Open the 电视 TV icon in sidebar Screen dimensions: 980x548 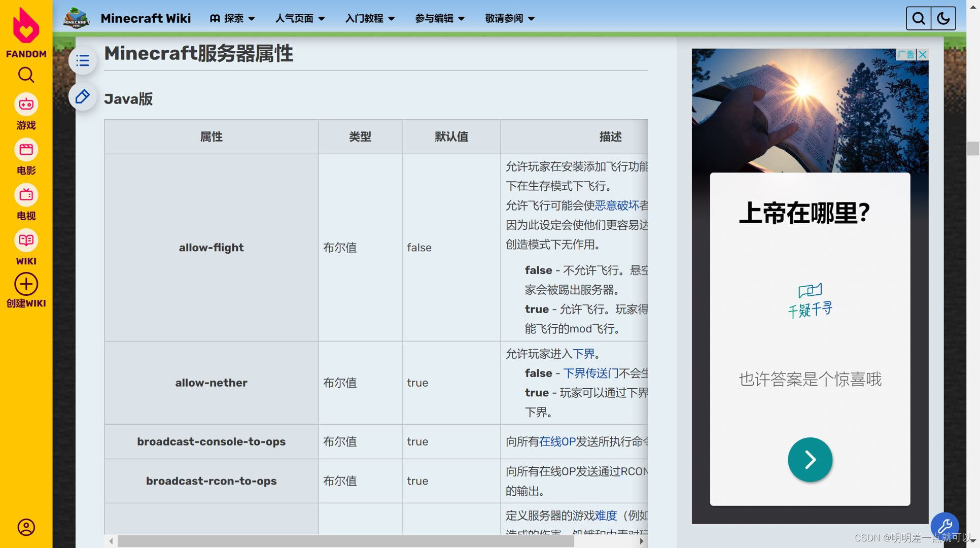[x=26, y=195]
